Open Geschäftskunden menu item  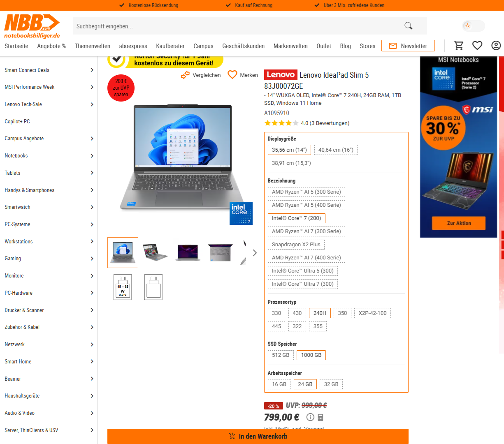click(243, 46)
